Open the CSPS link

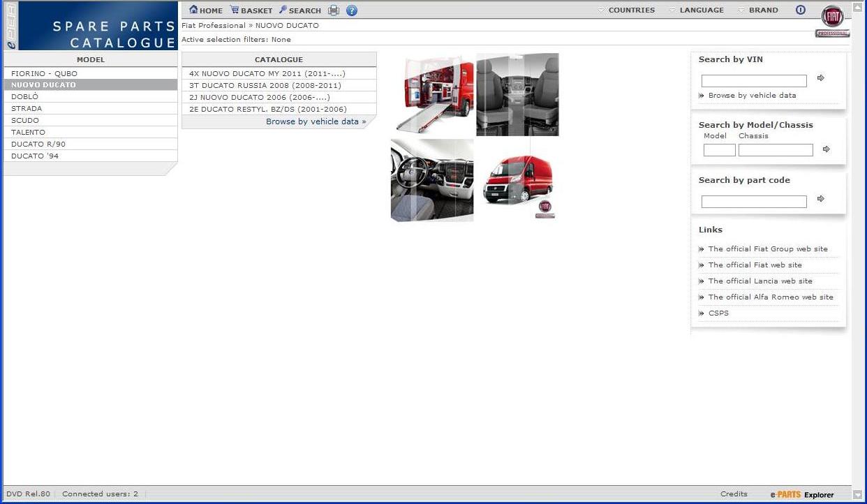click(718, 313)
